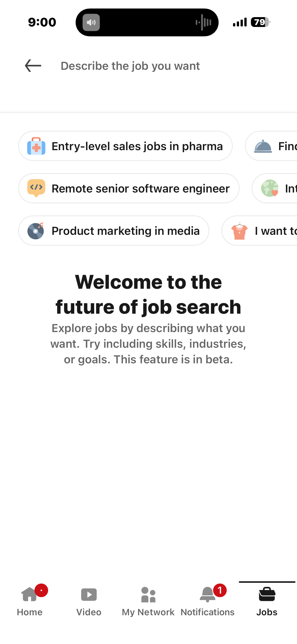
Task: Tap the battery indicator in status bar
Action: click(260, 22)
